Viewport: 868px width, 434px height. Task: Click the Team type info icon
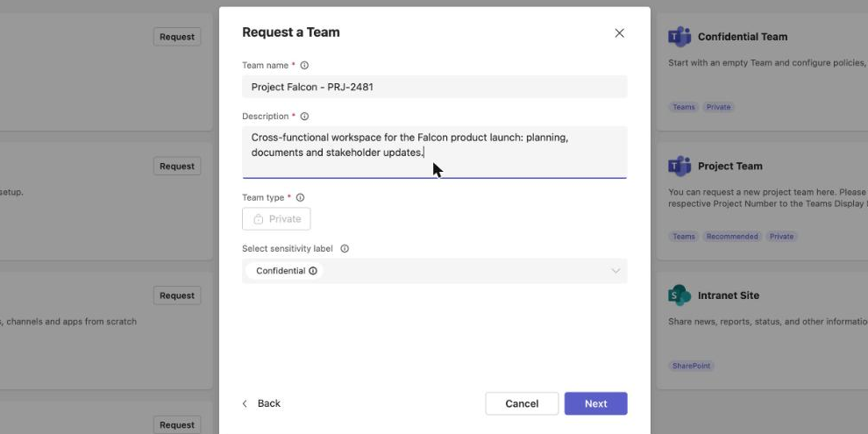click(300, 197)
